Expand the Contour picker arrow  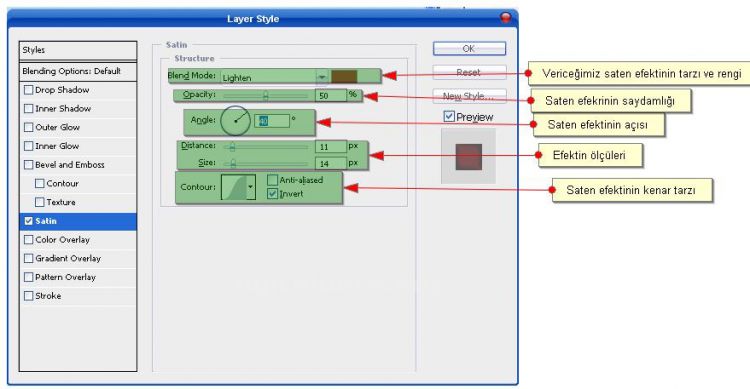click(251, 187)
